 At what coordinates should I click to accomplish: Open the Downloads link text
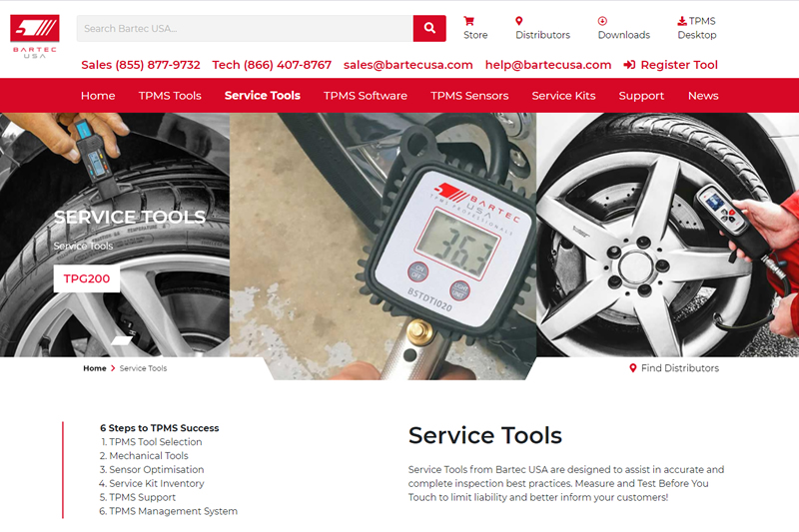623,35
